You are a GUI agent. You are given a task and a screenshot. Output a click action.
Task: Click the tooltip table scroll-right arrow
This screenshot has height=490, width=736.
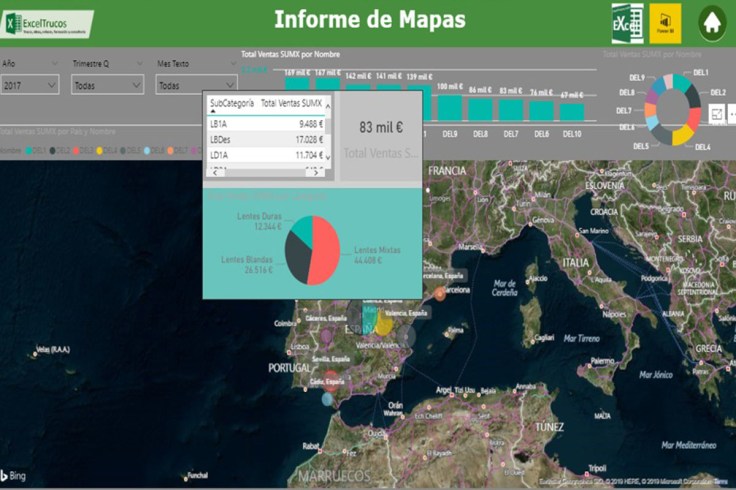[x=316, y=173]
